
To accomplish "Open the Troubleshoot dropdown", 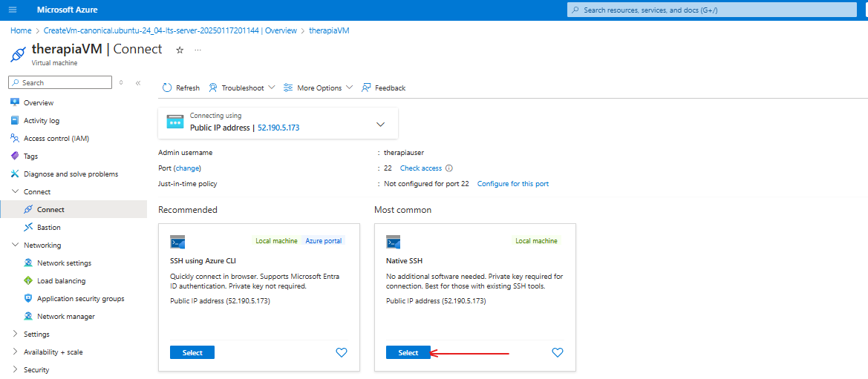I will tap(241, 88).
